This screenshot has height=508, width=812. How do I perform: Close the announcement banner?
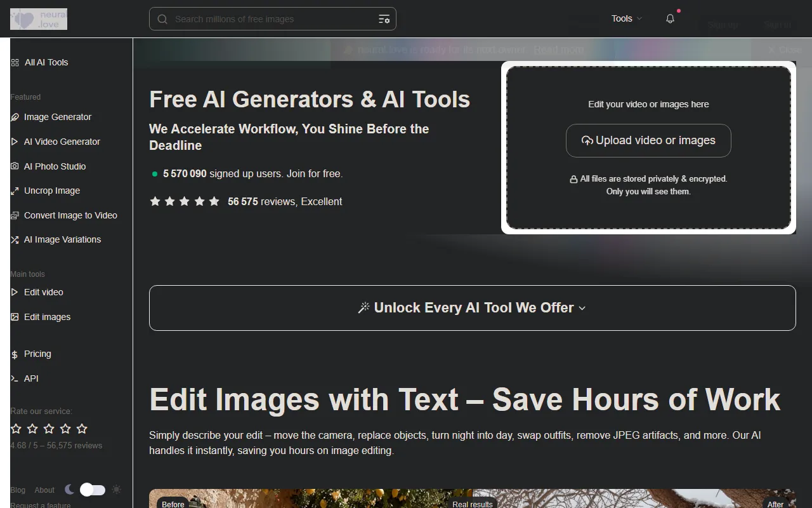point(784,50)
